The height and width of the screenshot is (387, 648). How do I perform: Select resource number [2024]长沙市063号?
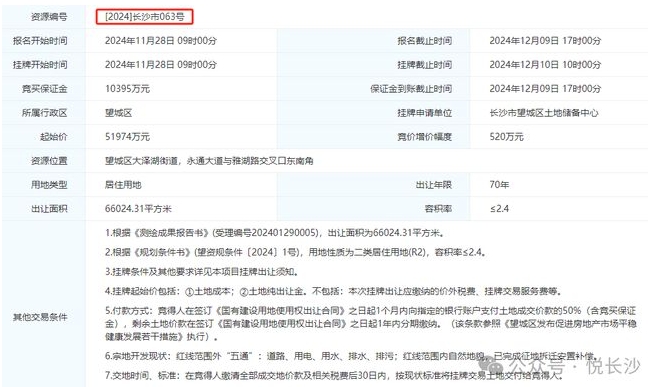click(145, 17)
